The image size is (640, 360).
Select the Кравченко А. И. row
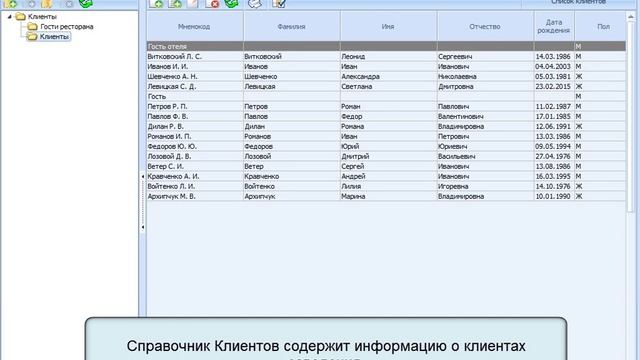pos(386,176)
